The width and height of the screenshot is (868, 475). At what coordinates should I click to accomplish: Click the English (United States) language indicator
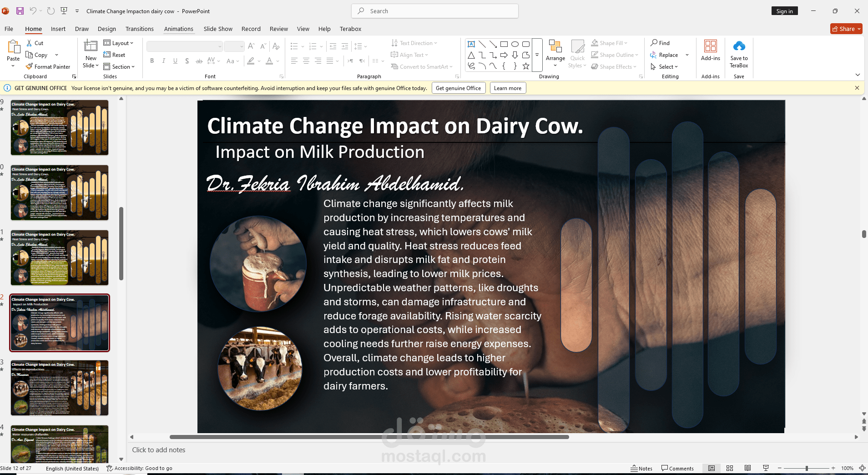[72, 468]
